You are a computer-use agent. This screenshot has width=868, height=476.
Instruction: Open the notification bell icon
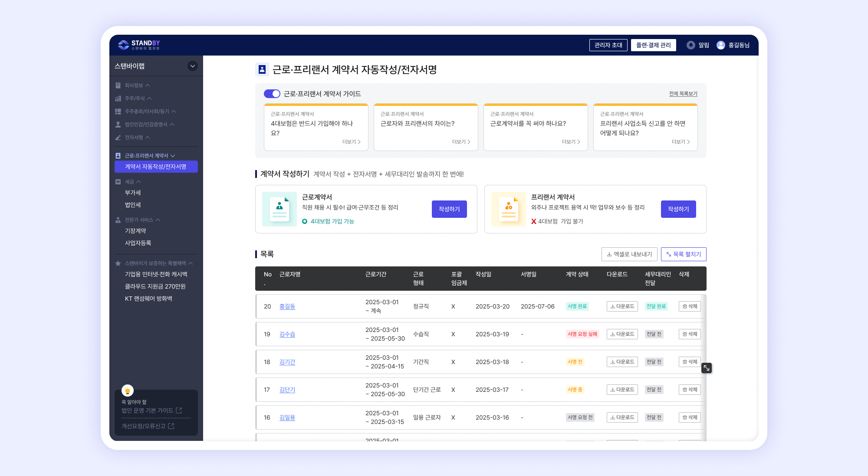click(x=690, y=45)
